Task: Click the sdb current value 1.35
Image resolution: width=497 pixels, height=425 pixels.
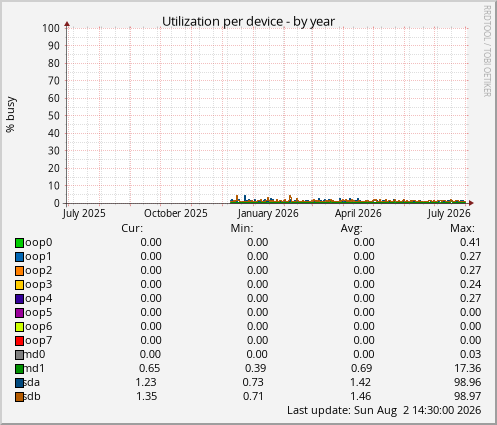Action: pos(147,396)
